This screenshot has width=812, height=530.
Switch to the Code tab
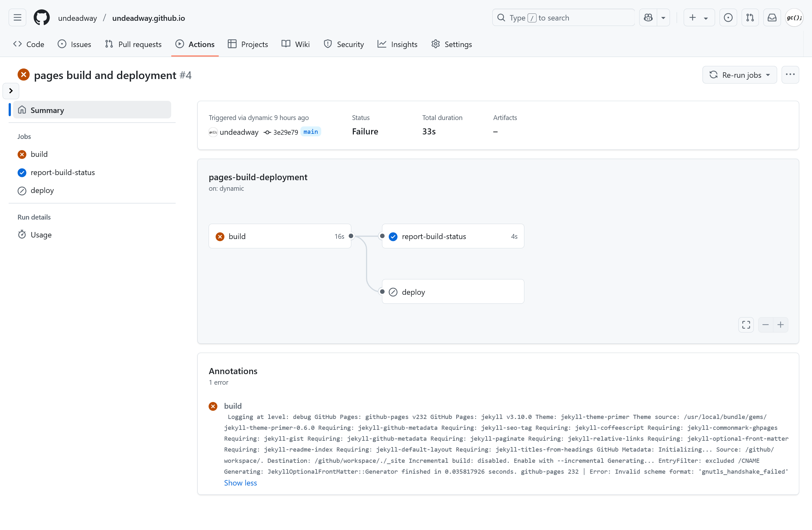click(x=29, y=44)
